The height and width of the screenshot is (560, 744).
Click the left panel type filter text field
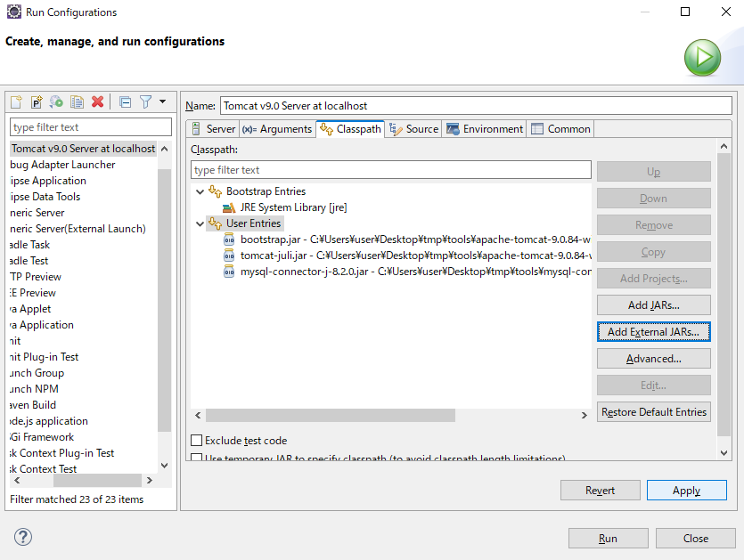(x=91, y=127)
